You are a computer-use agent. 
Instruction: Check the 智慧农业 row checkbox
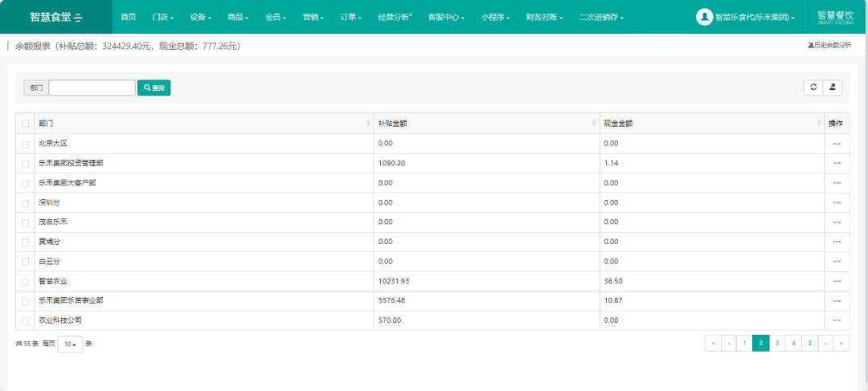click(25, 282)
